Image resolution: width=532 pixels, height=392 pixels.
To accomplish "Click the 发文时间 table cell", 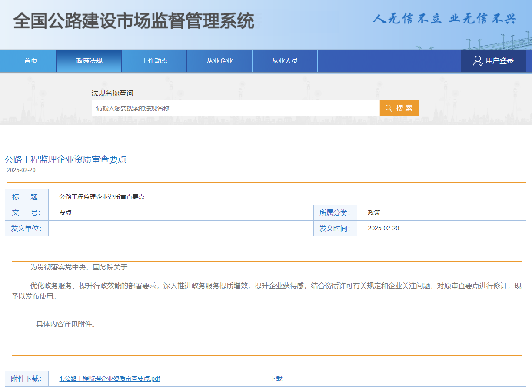I will point(335,228).
